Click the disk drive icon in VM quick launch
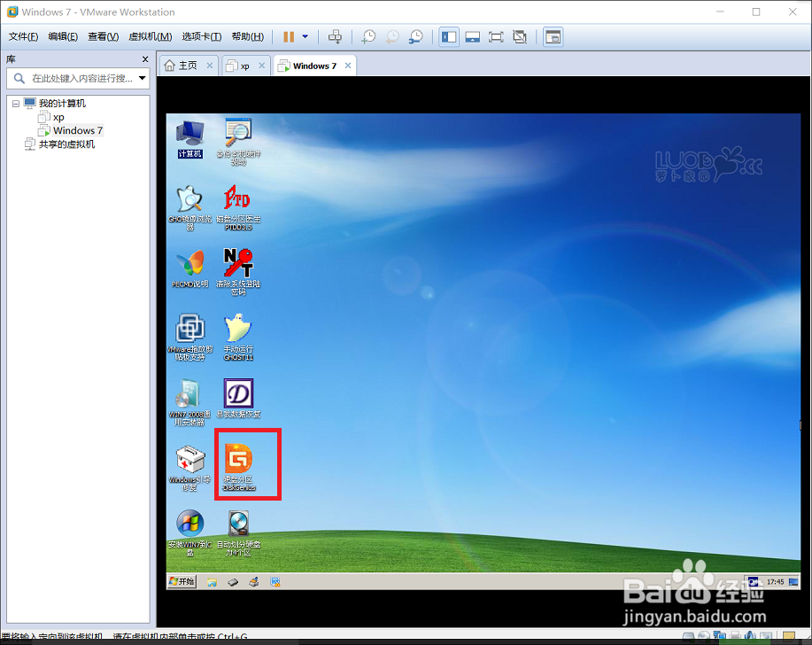 coord(233,582)
